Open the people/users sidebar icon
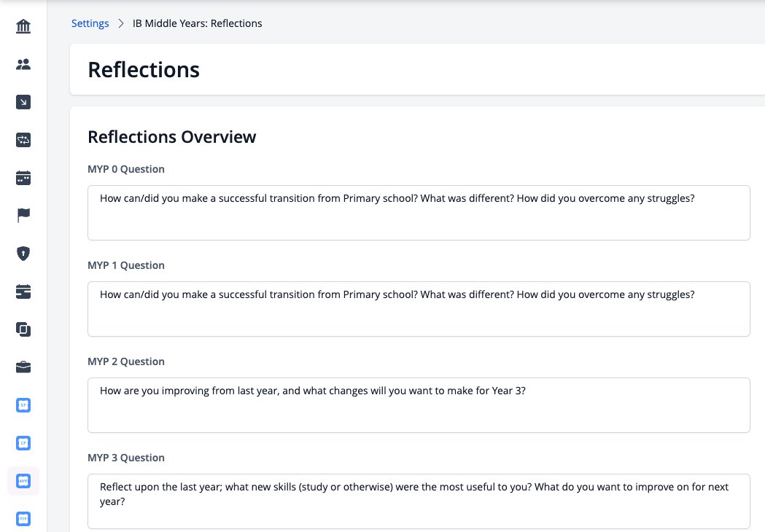 pyautogui.click(x=23, y=64)
